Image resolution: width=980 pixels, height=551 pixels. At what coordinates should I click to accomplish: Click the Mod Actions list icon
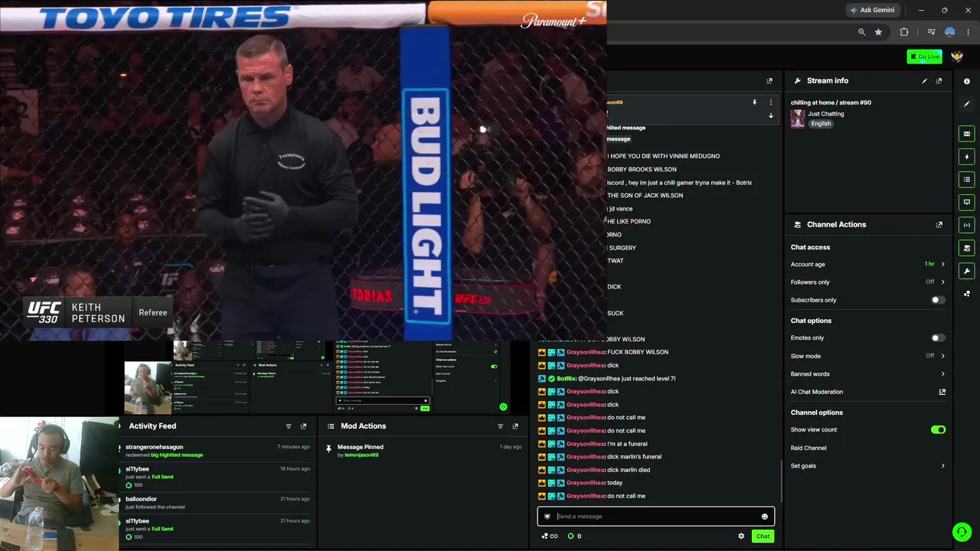coord(331,426)
